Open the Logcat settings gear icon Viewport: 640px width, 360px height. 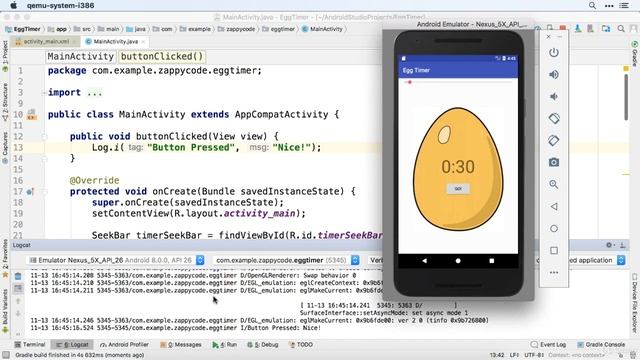pos(609,245)
